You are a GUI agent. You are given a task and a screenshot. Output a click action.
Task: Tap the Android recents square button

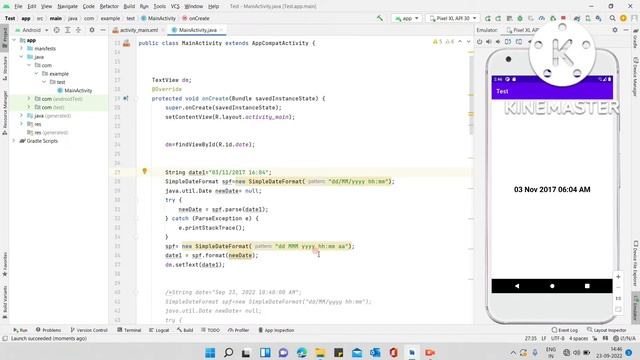587,286
